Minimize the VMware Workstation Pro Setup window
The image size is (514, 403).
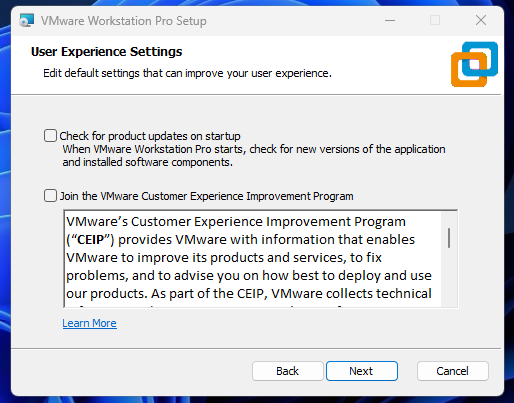[390, 20]
